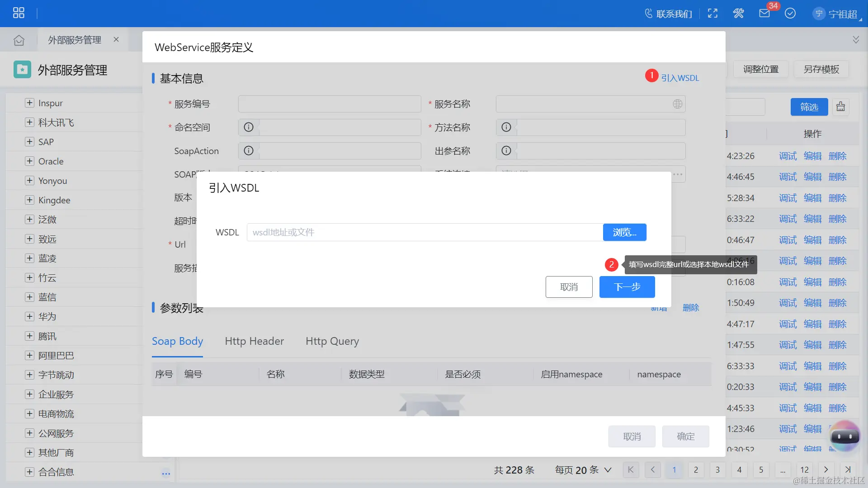Open the app grid menu icon

pos(19,13)
